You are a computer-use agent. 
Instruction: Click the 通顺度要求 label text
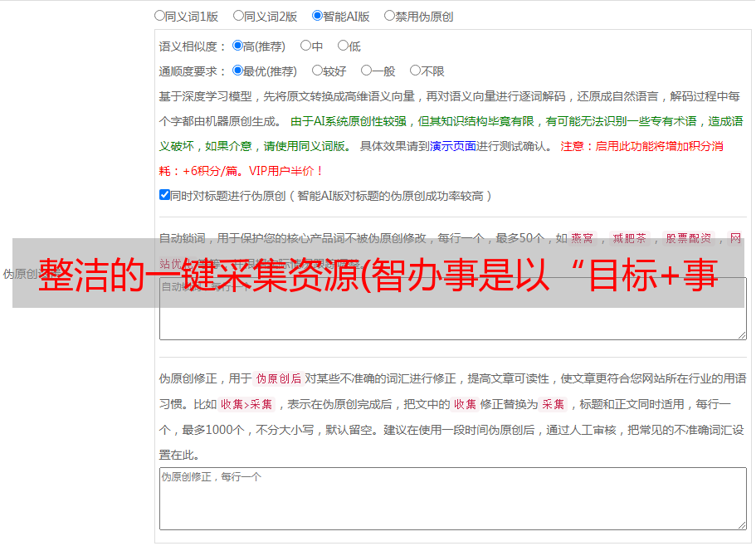(193, 72)
